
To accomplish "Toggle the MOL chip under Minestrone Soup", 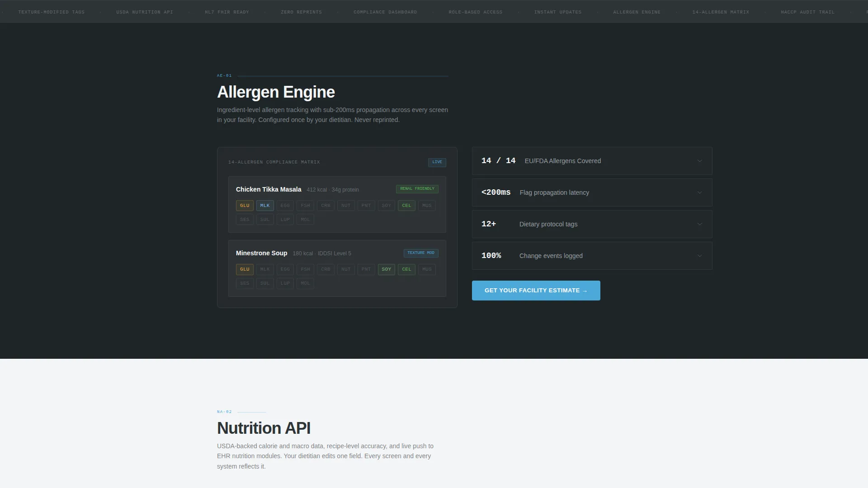I will tap(306, 283).
